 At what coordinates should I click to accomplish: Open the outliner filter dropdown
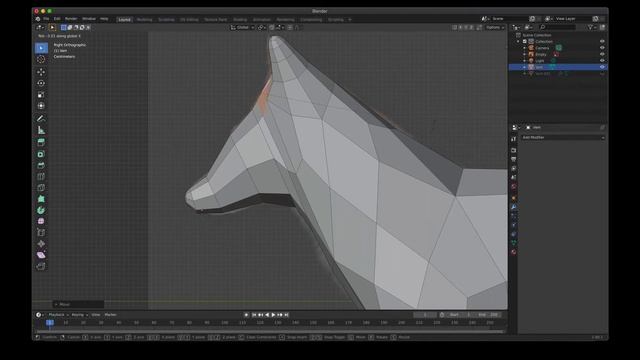(591, 27)
